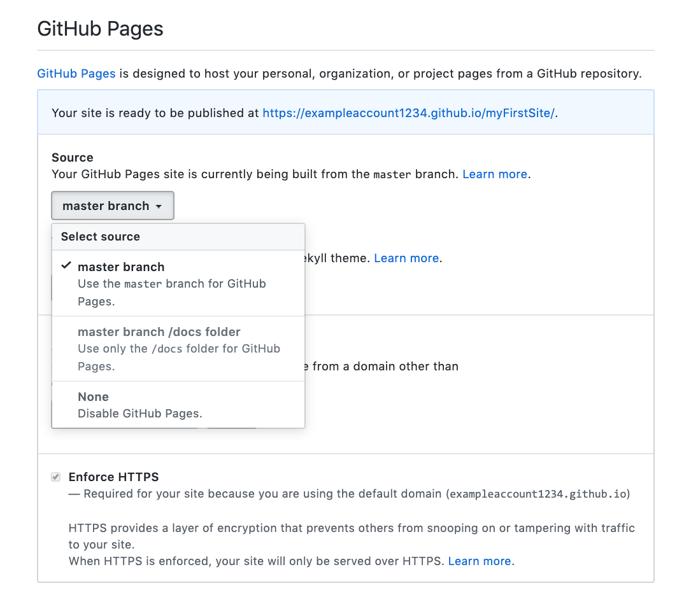Screen dimensions: 698x616
Task: Click the Source section heading
Action: coord(72,157)
